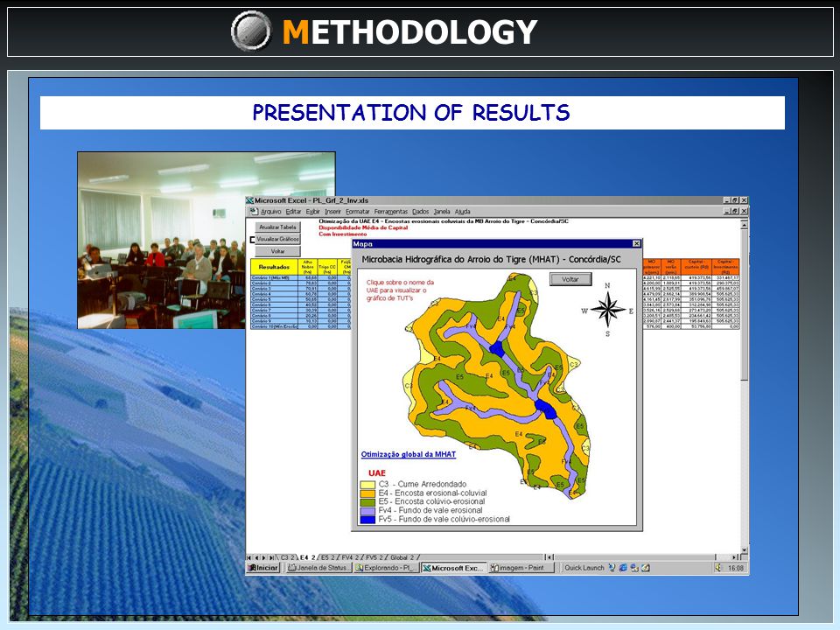Select the Cenário 10 (Mín Erosão) row

(x=274, y=326)
